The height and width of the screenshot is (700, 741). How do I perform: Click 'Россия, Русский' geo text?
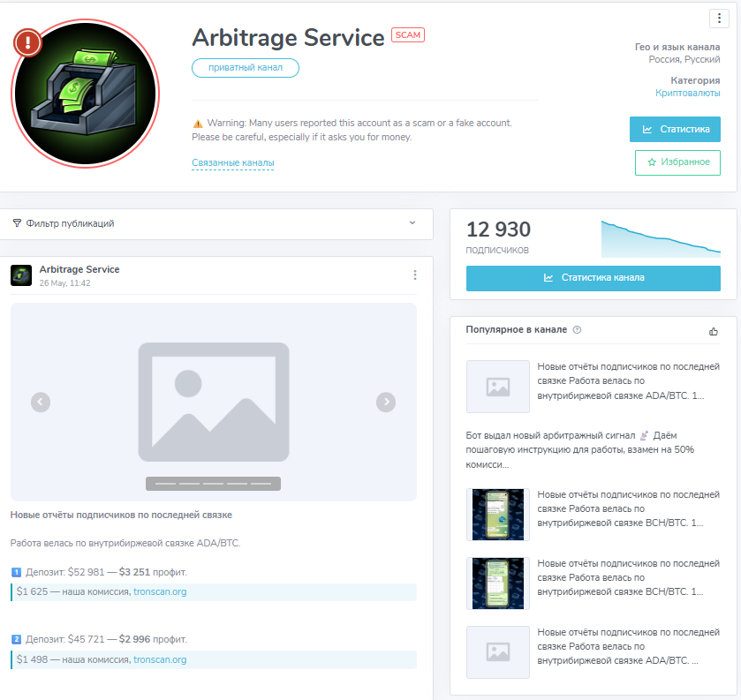(684, 59)
